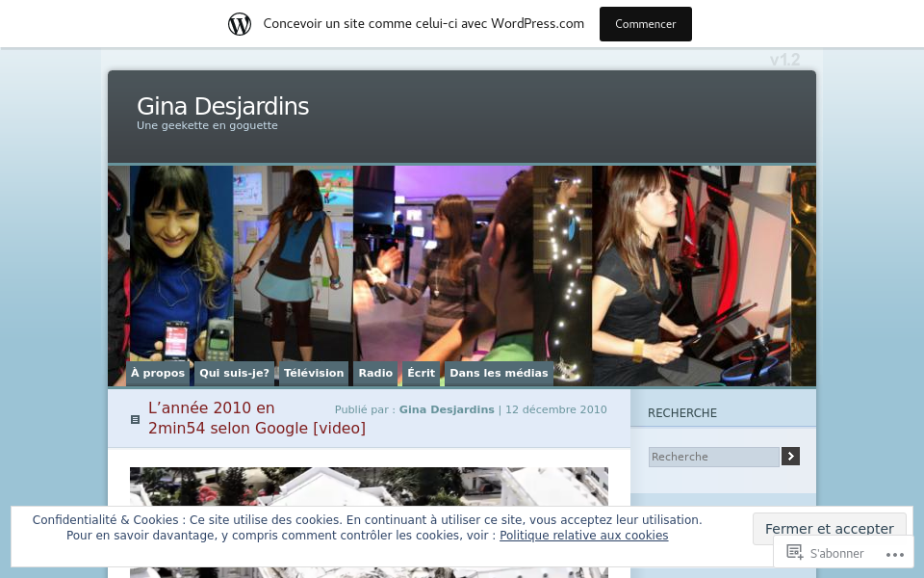Screen dimensions: 924x578
Task: Open the À propos menu item
Action: pos(158,373)
